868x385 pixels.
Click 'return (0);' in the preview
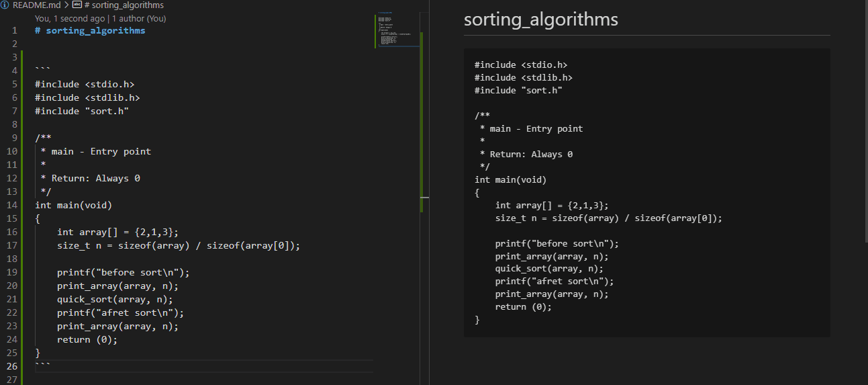(x=524, y=306)
